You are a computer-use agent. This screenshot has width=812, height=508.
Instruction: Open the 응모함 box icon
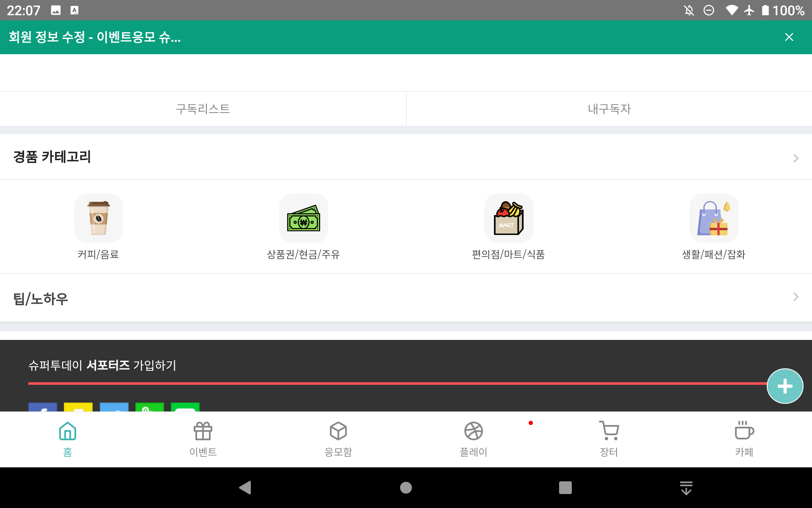338,431
